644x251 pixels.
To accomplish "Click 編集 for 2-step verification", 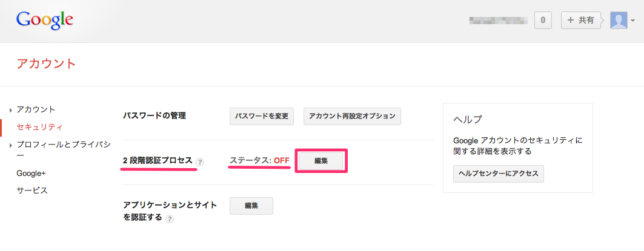I will pyautogui.click(x=320, y=161).
